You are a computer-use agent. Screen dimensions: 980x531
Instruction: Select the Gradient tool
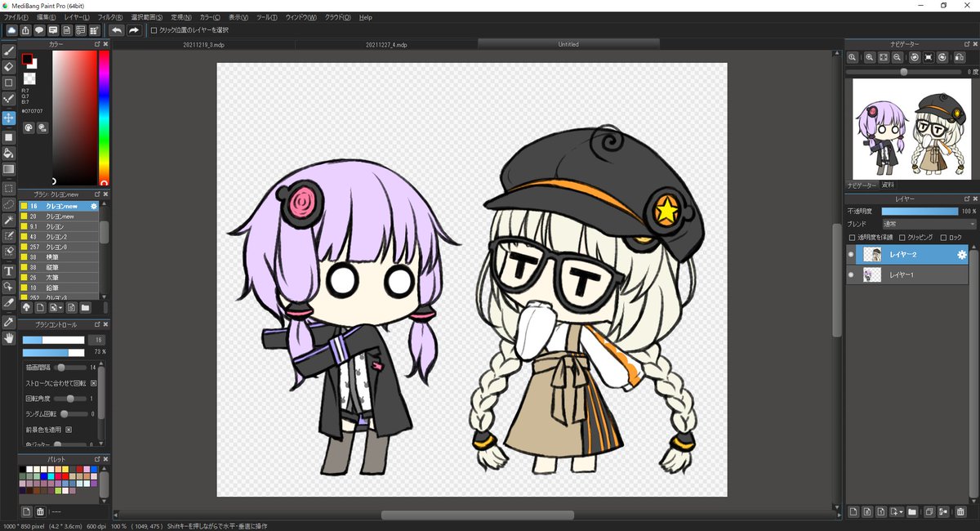[x=9, y=169]
